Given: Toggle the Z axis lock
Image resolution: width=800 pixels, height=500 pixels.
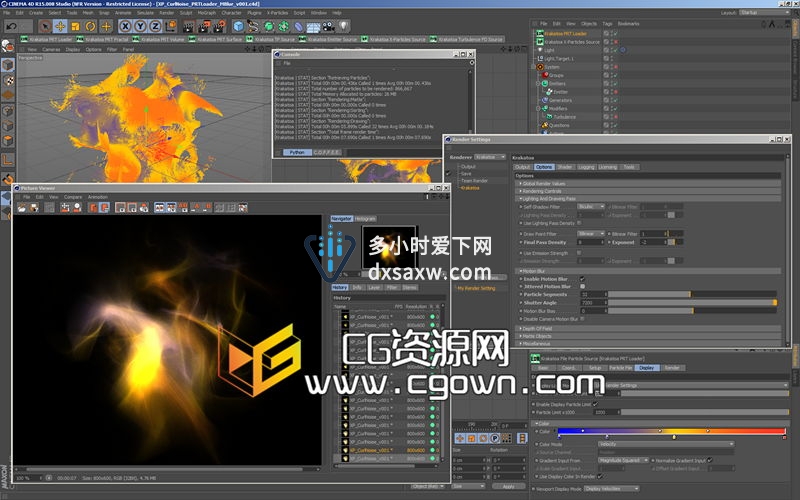Looking at the screenshot, I should tap(156, 26).
